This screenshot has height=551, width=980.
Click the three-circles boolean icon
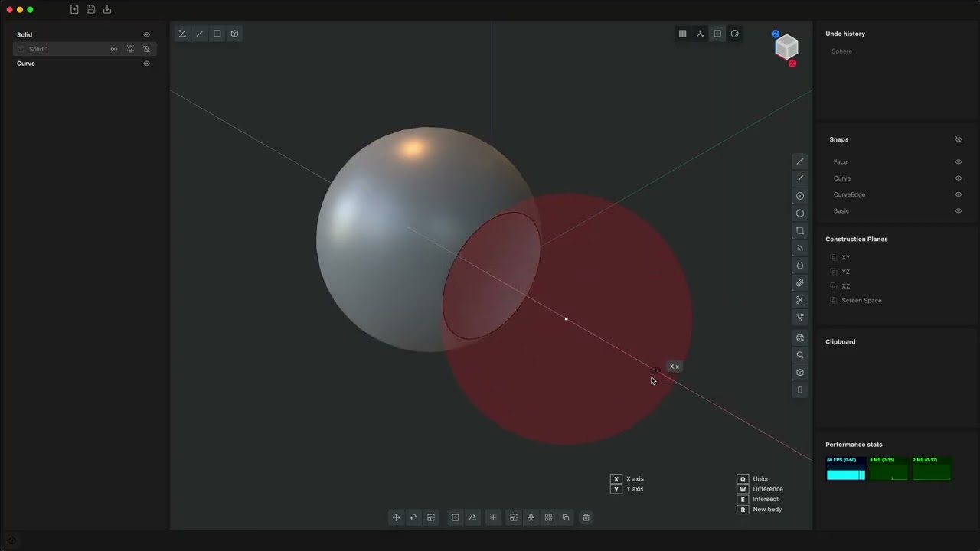tap(531, 517)
